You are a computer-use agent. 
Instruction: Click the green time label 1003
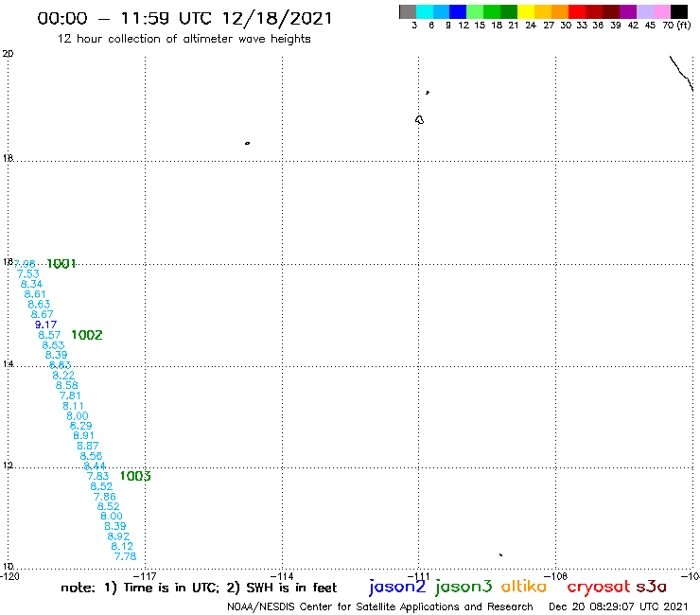[135, 476]
